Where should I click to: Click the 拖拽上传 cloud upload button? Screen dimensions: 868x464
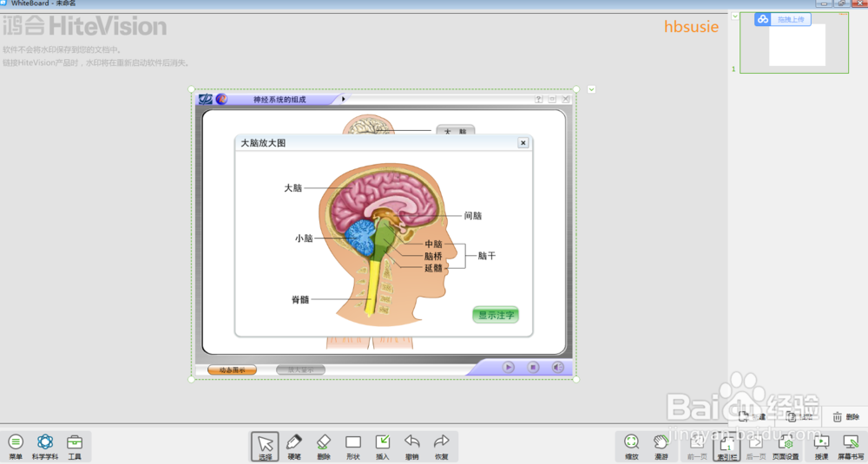tap(783, 19)
